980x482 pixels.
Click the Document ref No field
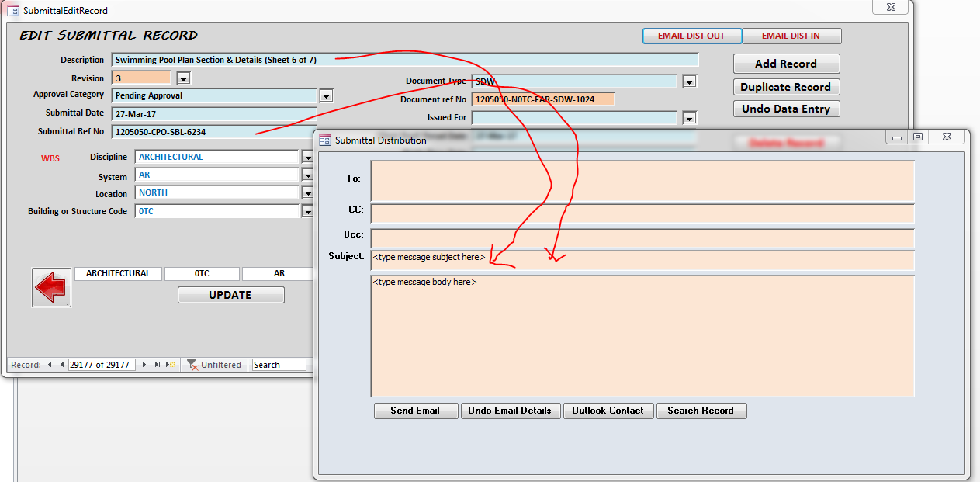point(543,99)
